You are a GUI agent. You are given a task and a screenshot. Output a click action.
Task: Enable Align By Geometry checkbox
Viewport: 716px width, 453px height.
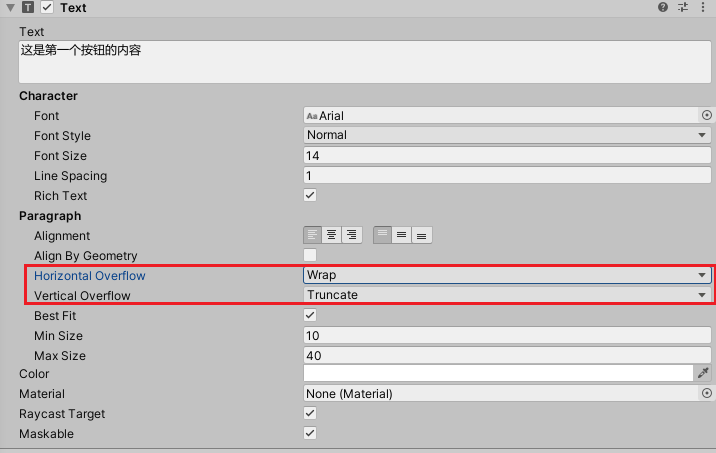tap(310, 255)
